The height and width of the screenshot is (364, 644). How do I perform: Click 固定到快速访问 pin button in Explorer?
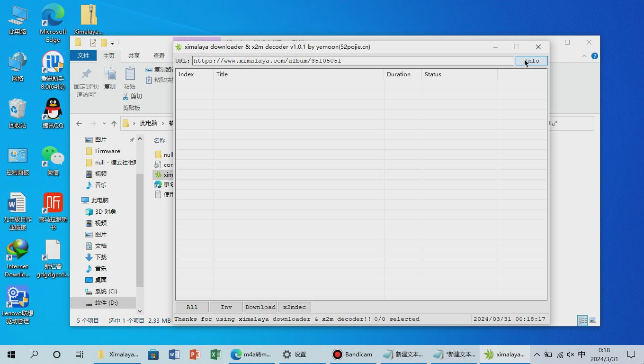86,82
